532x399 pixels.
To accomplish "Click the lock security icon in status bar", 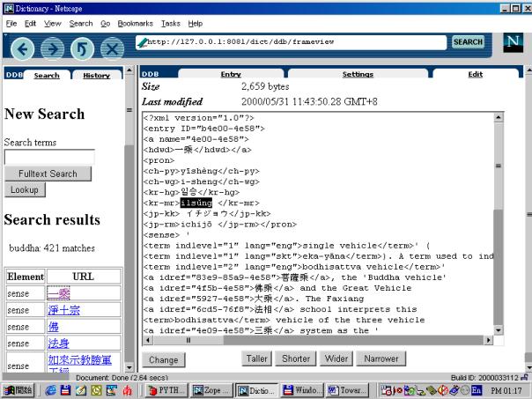I will coord(525,377).
